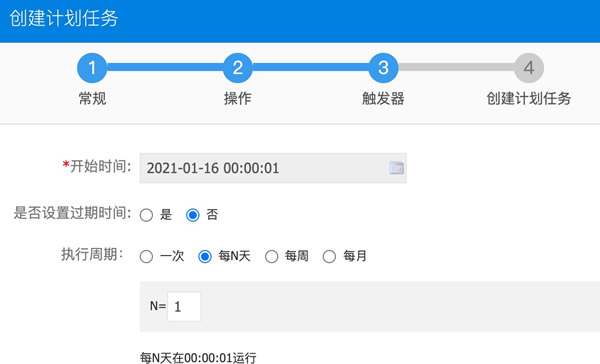The width and height of the screenshot is (600, 364).
Task: Open the 创建计划任务 step label
Action: coord(529,98)
